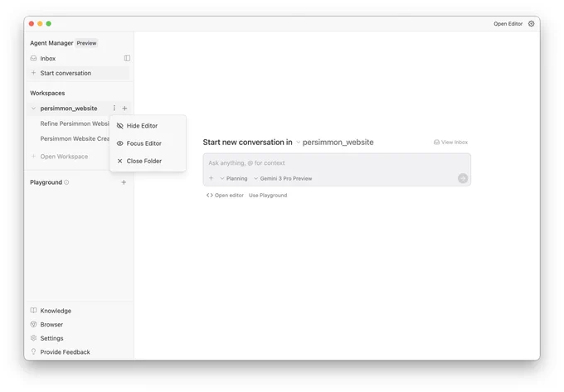The image size is (564, 392).
Task: Click the settings gear icon beside Open Editor
Action: click(x=532, y=24)
